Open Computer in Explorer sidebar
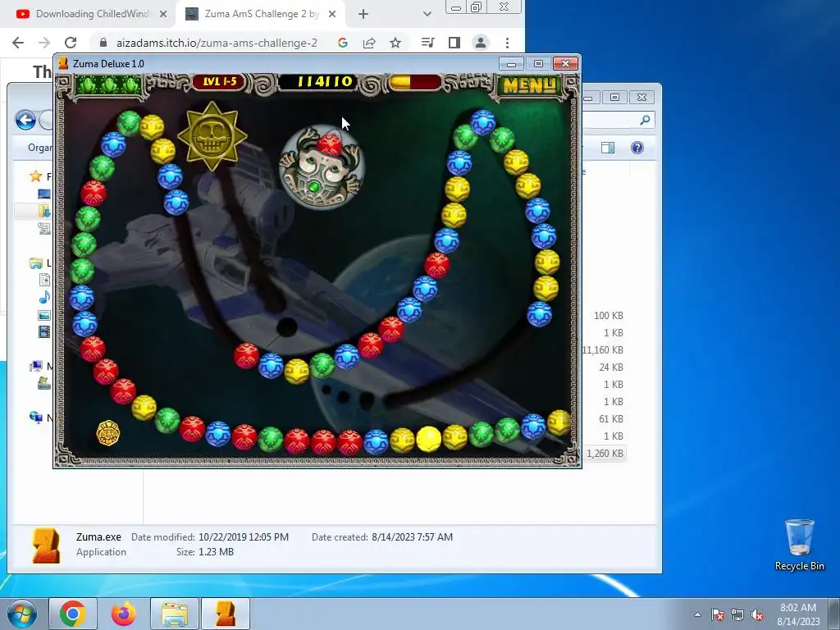 [36, 367]
